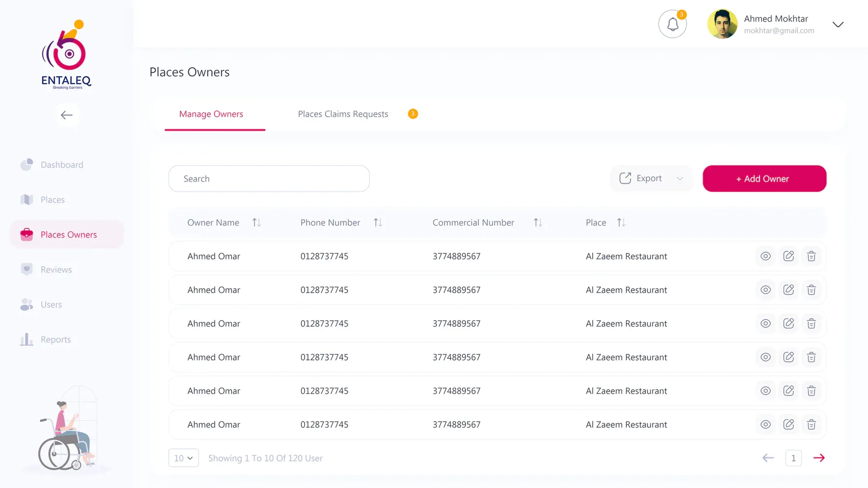868x488 pixels.
Task: Delete the fifth owner row
Action: [x=812, y=391]
